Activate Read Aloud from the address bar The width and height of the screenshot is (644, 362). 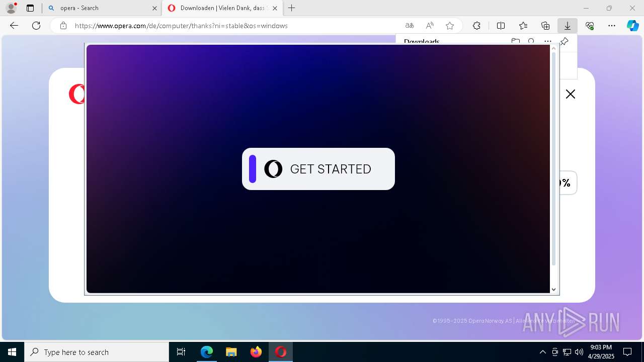coord(430,26)
